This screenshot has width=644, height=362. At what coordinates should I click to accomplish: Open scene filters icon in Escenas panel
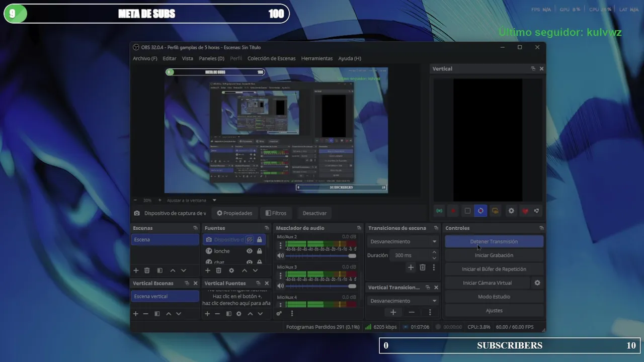159,270
